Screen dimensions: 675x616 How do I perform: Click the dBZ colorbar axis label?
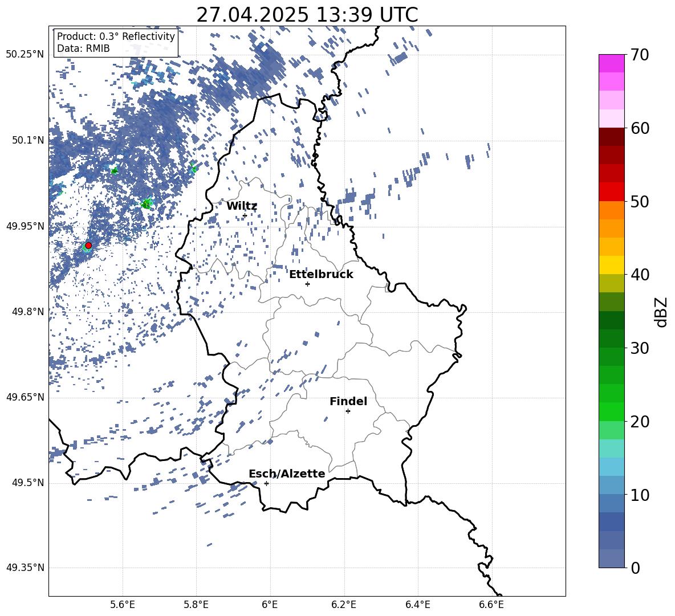point(662,312)
